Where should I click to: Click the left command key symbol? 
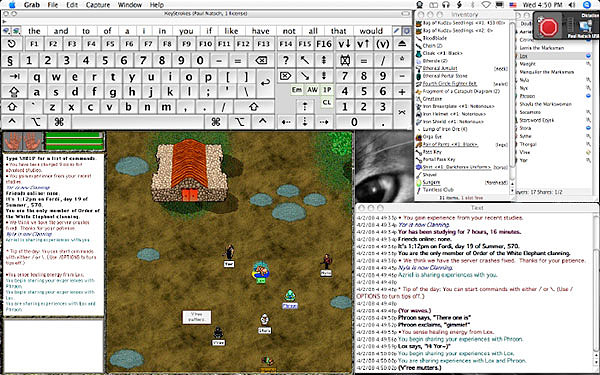pyautogui.click(x=59, y=122)
